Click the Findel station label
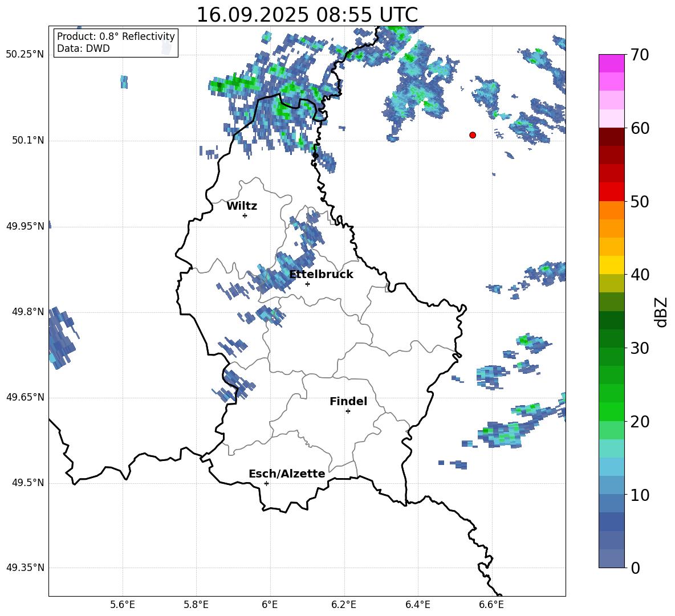The height and width of the screenshot is (616, 675). [348, 401]
